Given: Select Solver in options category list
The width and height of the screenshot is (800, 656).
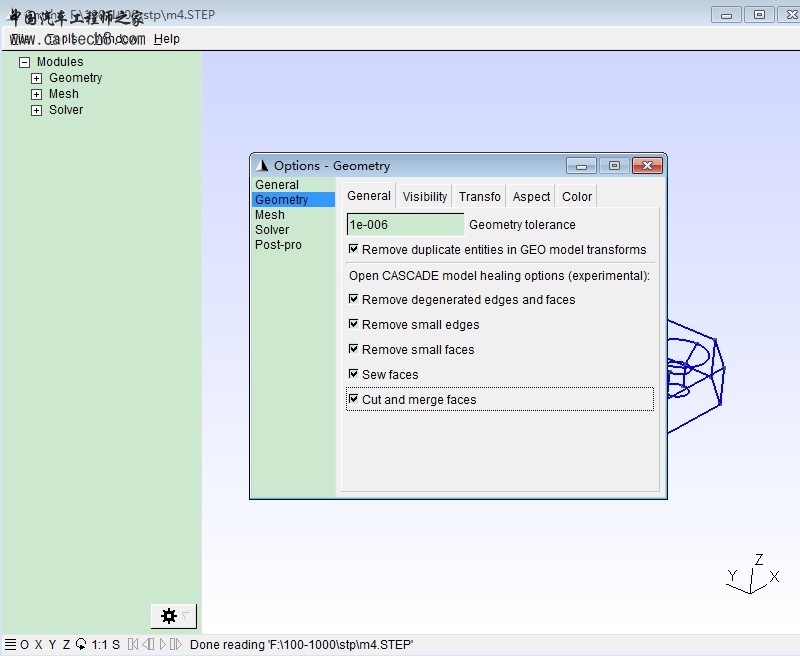Looking at the screenshot, I should [x=272, y=230].
